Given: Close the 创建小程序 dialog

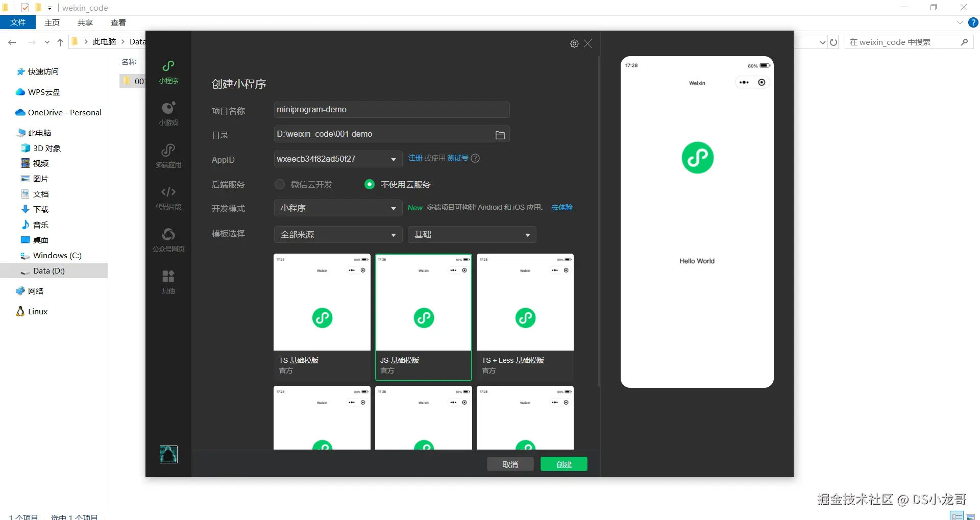Looking at the screenshot, I should [x=588, y=44].
